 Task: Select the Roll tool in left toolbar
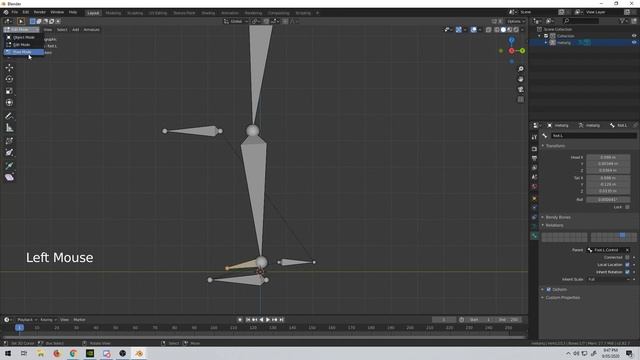coord(9,141)
